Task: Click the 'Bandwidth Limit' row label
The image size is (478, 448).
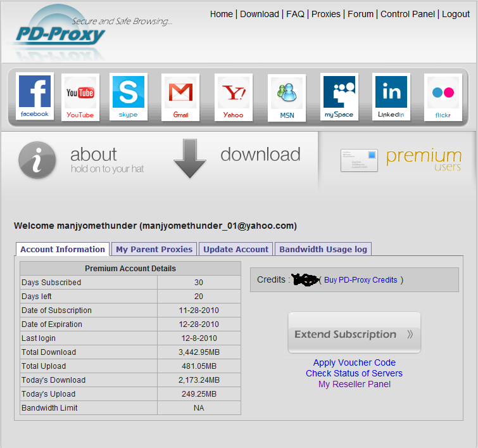Action: click(x=49, y=408)
